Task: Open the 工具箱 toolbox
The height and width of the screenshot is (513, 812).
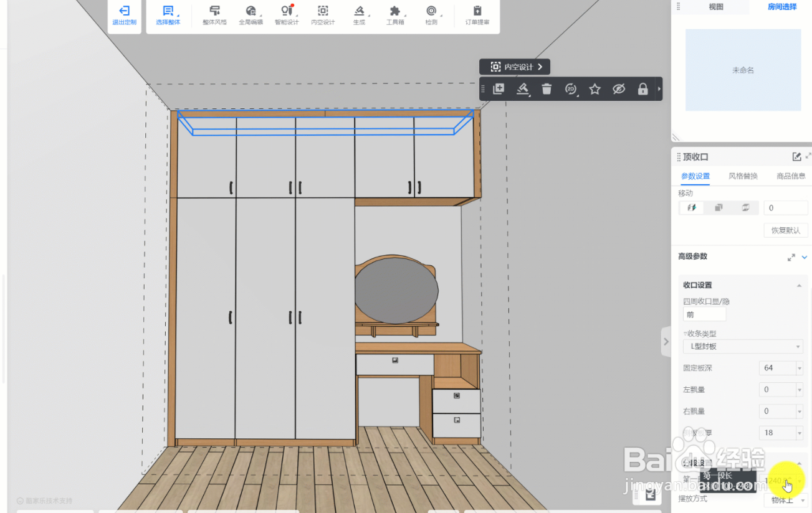Action: (395, 16)
